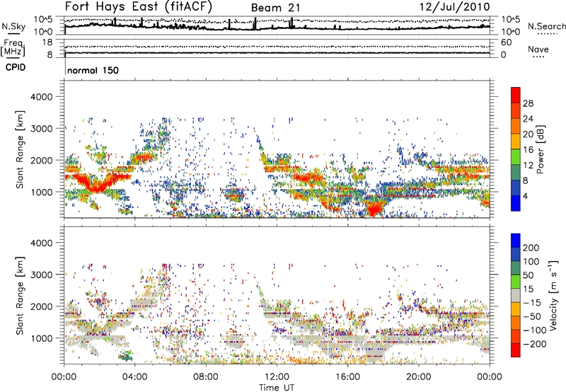Click the 'Nave' legend label
The width and height of the screenshot is (566, 392).
point(538,49)
